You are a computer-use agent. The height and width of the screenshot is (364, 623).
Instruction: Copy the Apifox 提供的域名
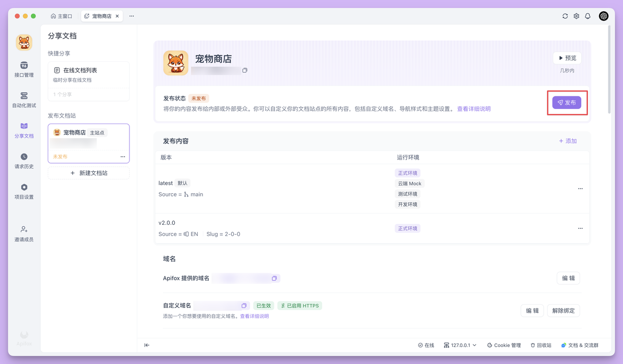coord(275,278)
